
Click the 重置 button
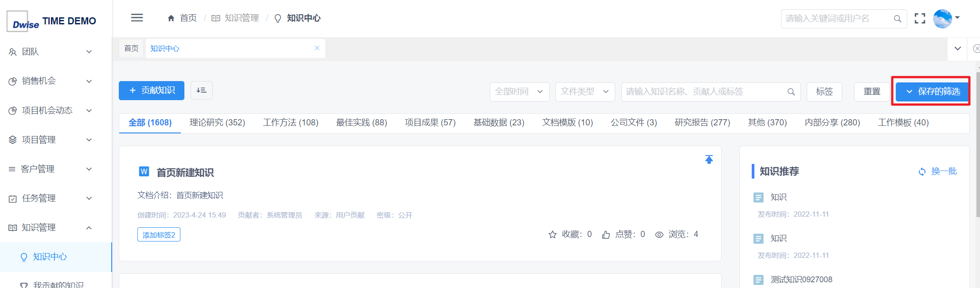tap(872, 92)
